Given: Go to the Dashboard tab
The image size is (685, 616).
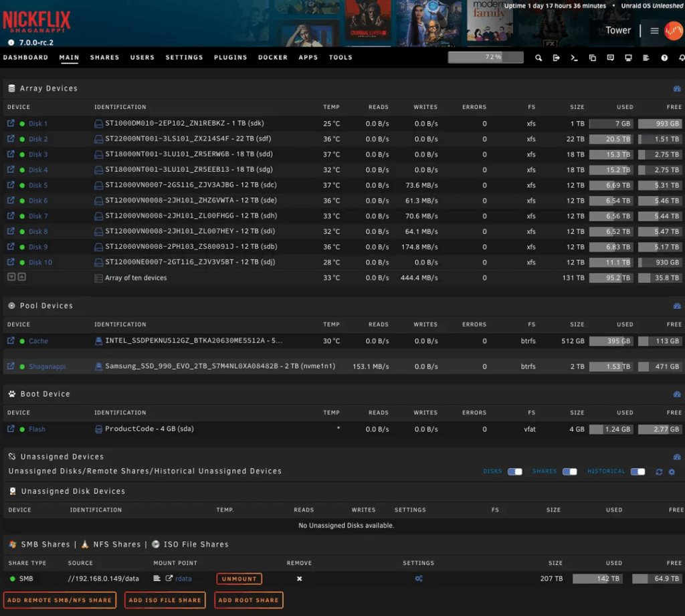Looking at the screenshot, I should tap(26, 58).
